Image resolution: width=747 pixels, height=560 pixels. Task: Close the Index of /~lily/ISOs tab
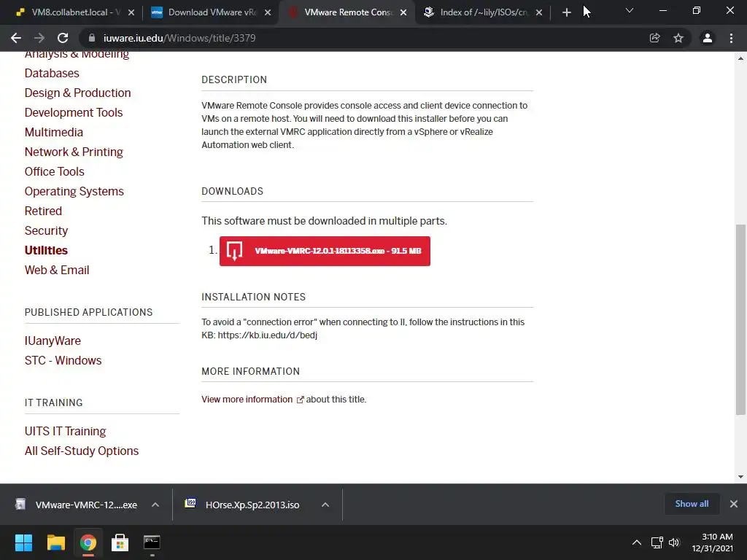coord(539,12)
